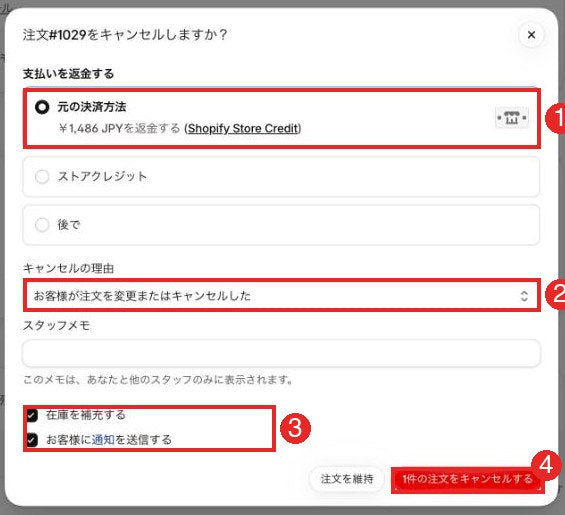Click the キャンセルの理由 label

68,268
